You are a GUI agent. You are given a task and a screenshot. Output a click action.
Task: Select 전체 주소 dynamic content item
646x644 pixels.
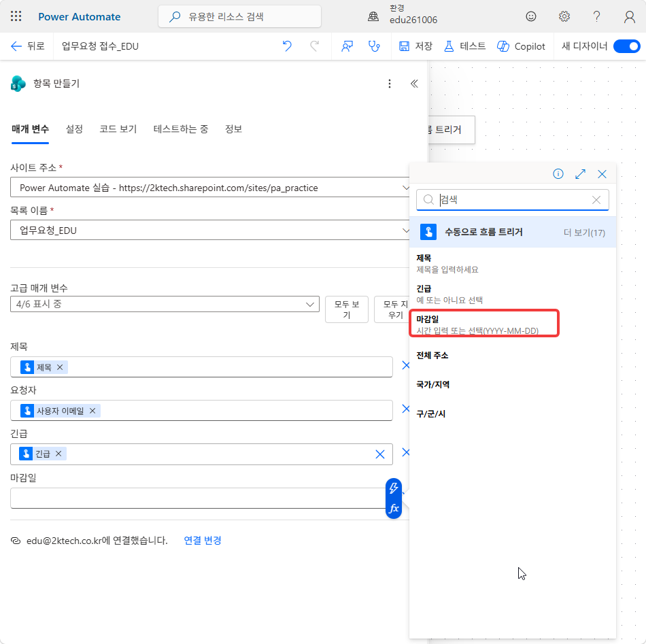pyautogui.click(x=512, y=356)
